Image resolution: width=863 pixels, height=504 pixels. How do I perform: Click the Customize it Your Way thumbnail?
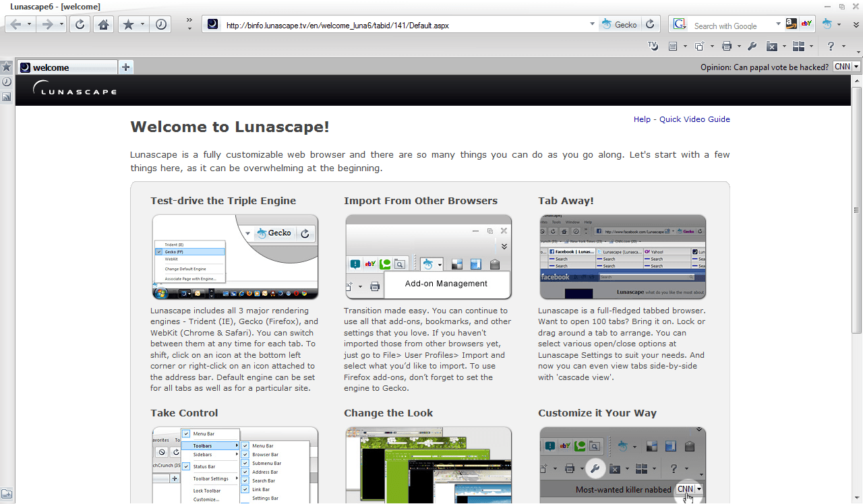point(622,465)
